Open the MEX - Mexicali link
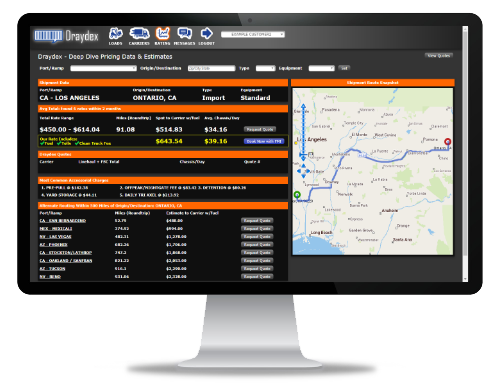The width and height of the screenshot is (500, 391). coord(56,229)
